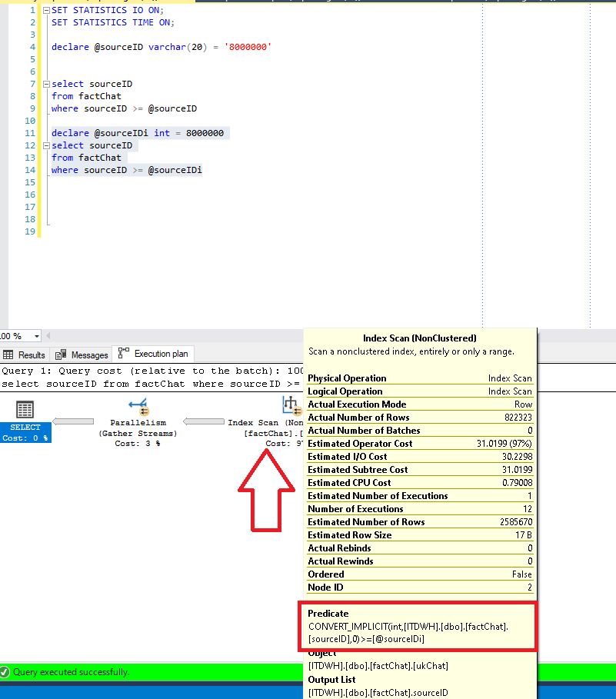Click the Index Scan operator icon
This screenshot has height=699, width=616.
click(x=291, y=404)
